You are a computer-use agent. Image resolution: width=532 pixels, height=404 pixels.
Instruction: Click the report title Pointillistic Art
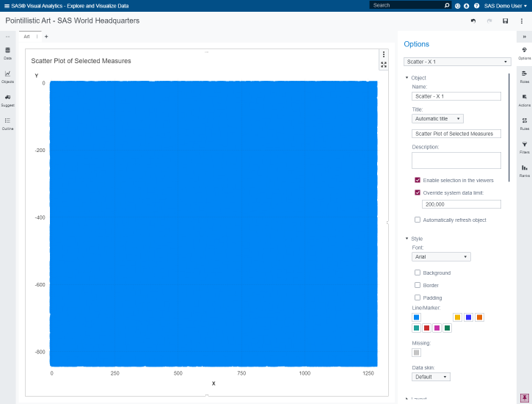(x=72, y=21)
